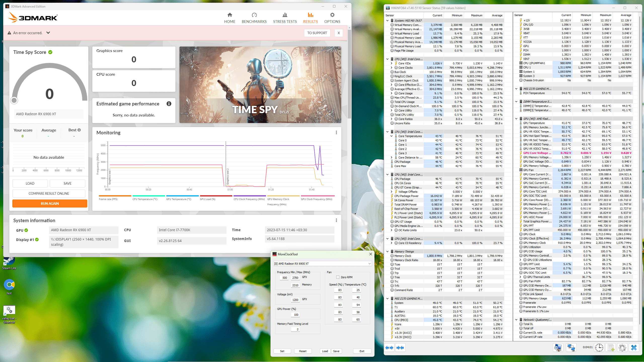Click TO SUPPORT button
The width and height of the screenshot is (644, 362).
317,33
